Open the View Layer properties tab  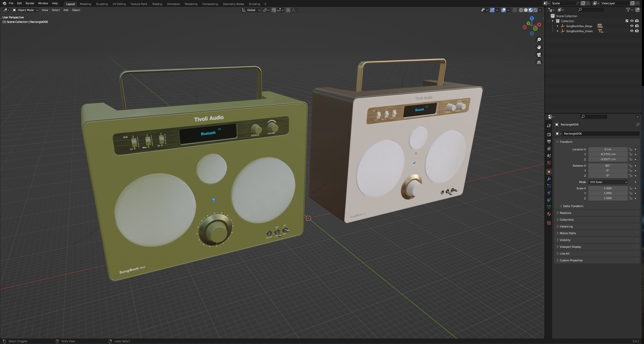tap(549, 149)
